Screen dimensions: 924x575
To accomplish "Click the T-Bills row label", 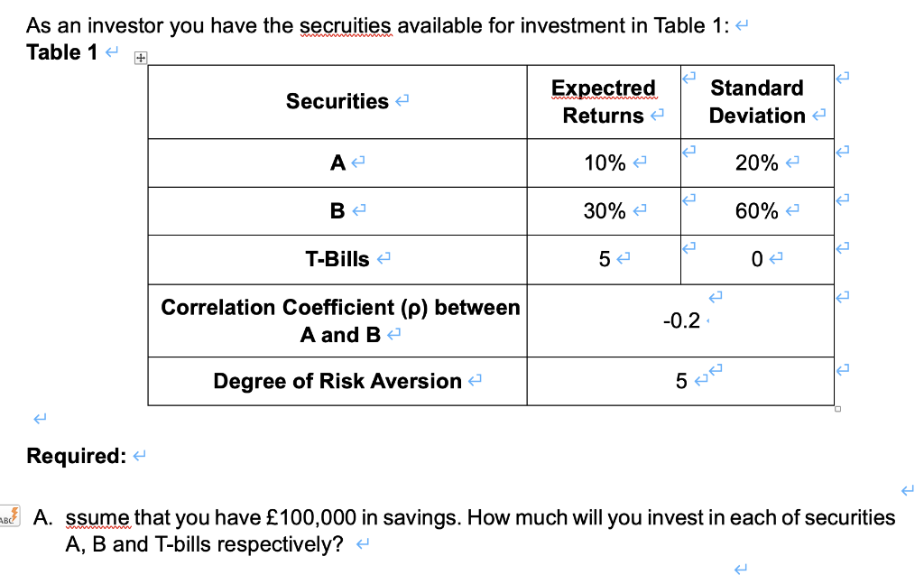I will [x=337, y=259].
